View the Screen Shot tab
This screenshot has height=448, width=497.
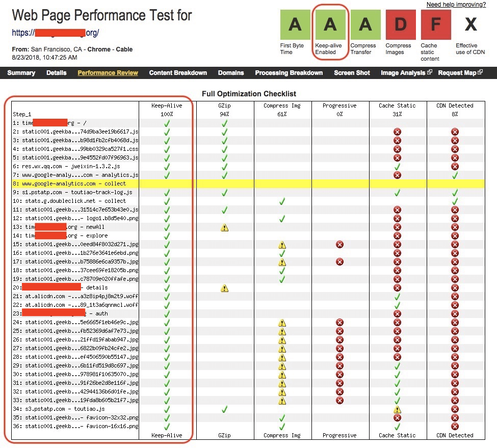[x=352, y=73]
